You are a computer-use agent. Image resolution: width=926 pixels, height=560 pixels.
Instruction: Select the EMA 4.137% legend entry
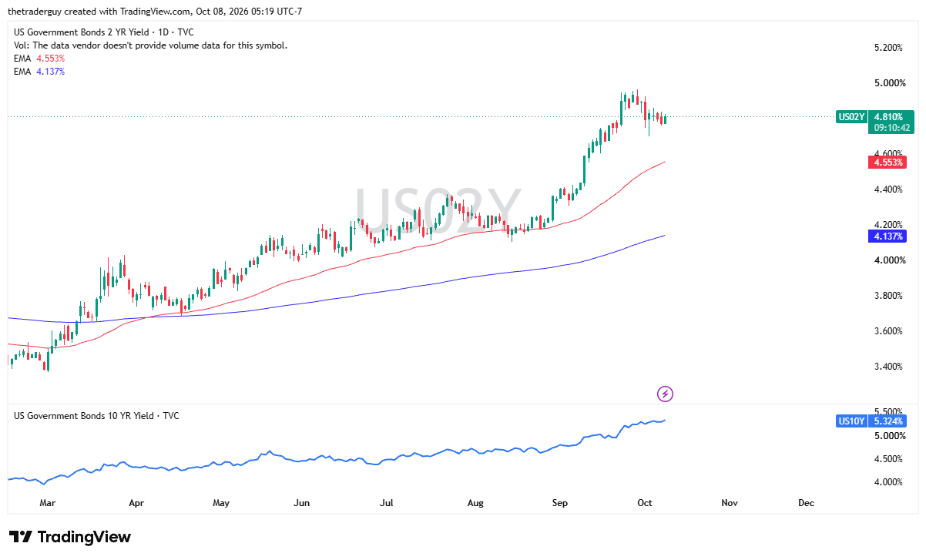coord(39,72)
